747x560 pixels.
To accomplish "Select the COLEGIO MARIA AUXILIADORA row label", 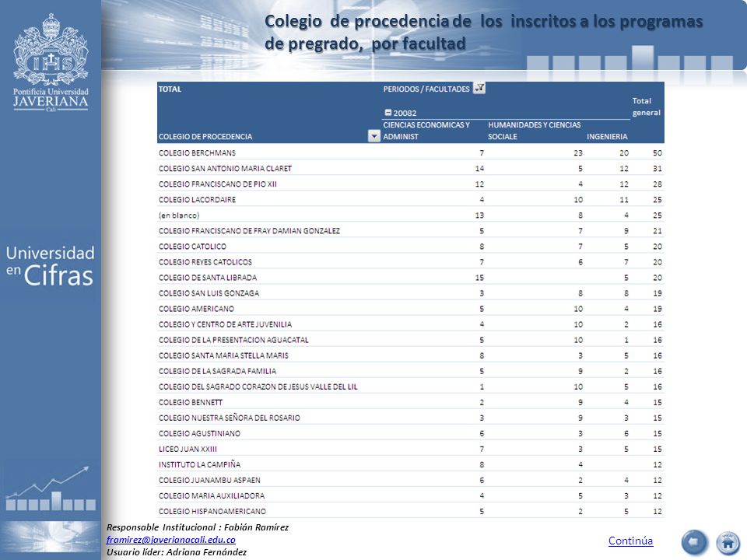I will coord(212,495).
